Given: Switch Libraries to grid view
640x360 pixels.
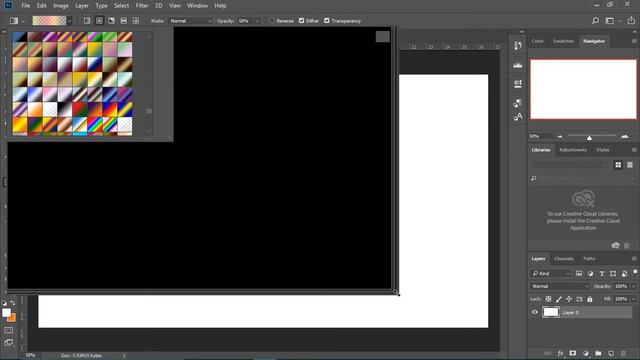Looking at the screenshot, I should (618, 164).
